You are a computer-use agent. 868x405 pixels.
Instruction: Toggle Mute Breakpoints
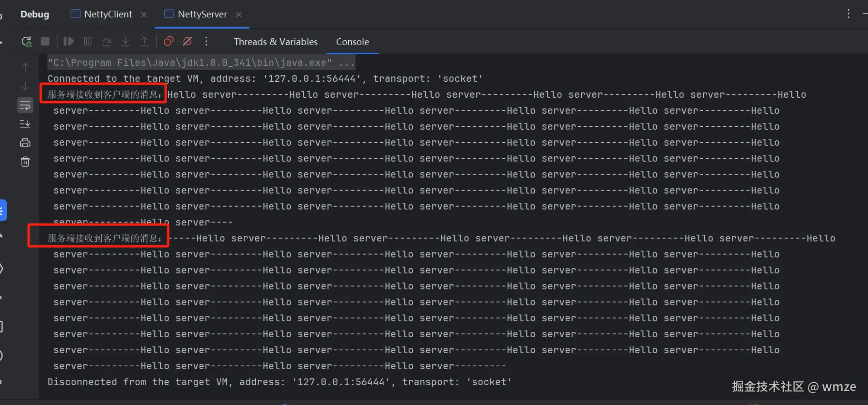(x=187, y=42)
